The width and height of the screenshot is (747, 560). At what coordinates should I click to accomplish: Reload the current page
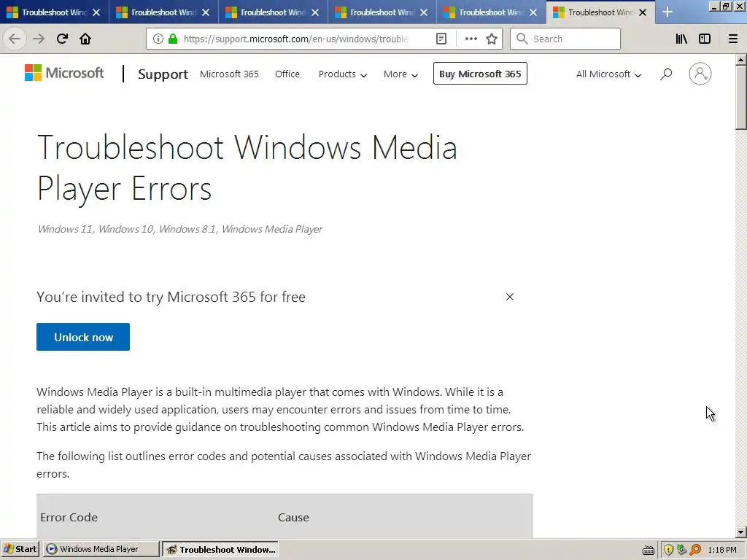(x=62, y=39)
